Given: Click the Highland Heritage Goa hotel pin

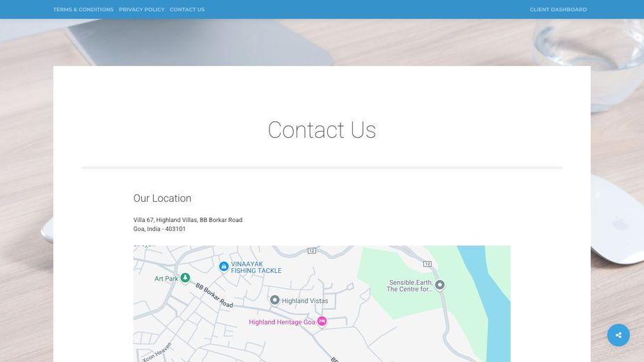Looking at the screenshot, I should click(x=322, y=322).
